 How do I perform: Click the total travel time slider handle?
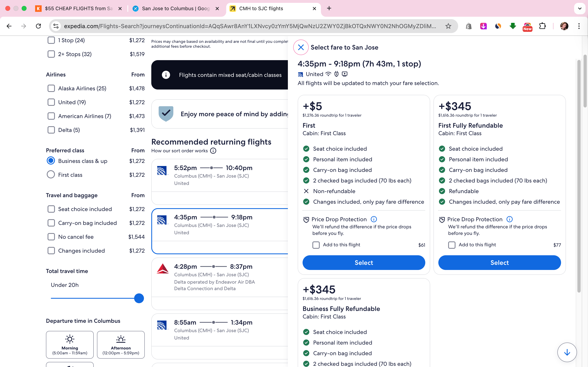click(139, 298)
